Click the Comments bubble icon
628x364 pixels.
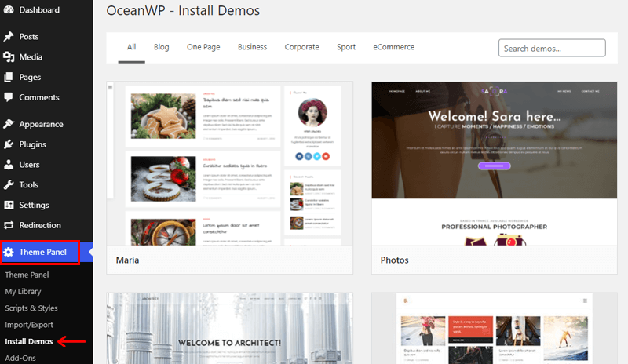pos(9,97)
